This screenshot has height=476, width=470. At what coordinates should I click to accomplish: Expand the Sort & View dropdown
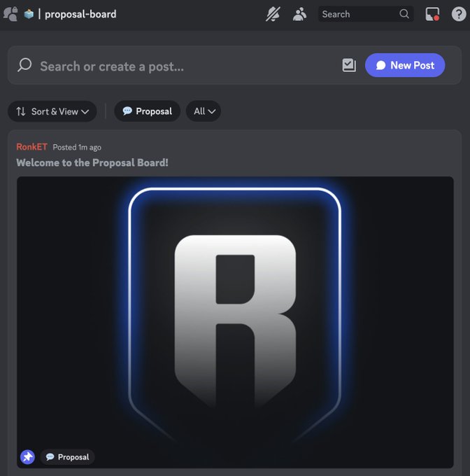pos(52,111)
